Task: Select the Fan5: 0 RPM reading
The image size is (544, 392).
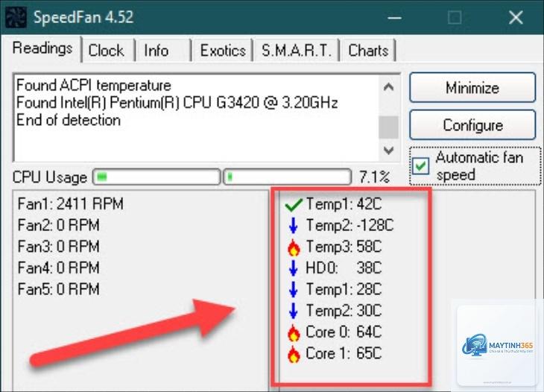Action: click(x=59, y=289)
